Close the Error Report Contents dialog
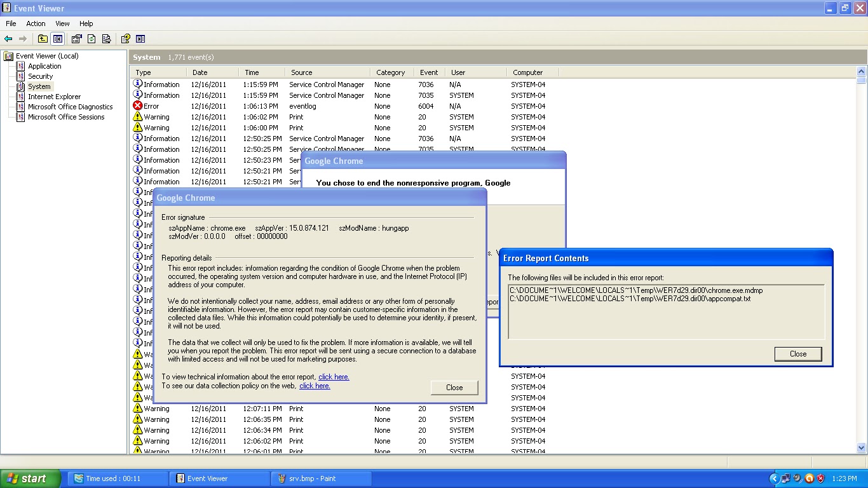The image size is (868, 488). click(x=797, y=354)
